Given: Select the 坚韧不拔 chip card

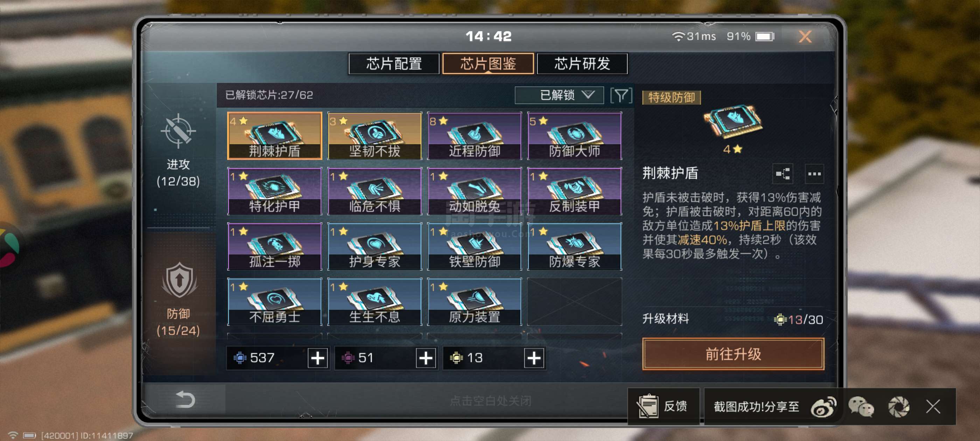Looking at the screenshot, I should point(374,136).
